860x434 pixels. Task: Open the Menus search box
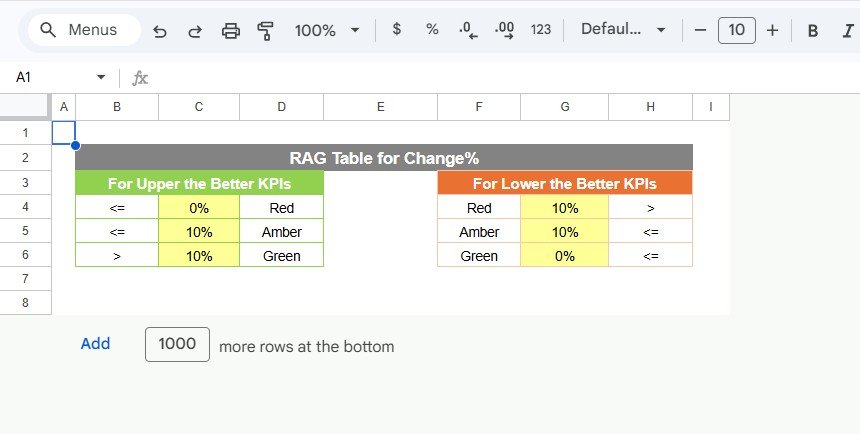(x=84, y=30)
